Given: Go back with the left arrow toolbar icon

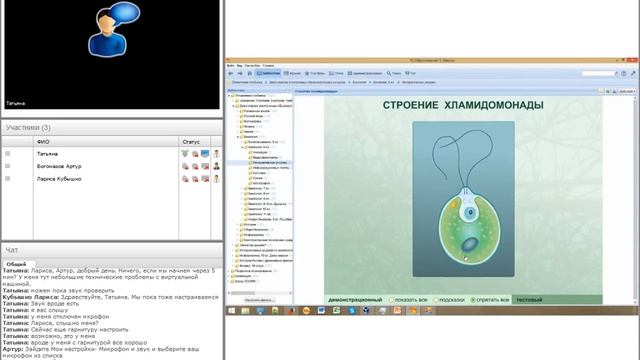Looking at the screenshot, I should [x=231, y=73].
